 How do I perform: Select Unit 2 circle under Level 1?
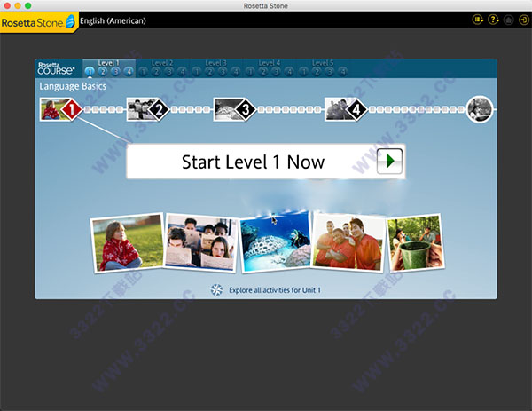point(103,72)
